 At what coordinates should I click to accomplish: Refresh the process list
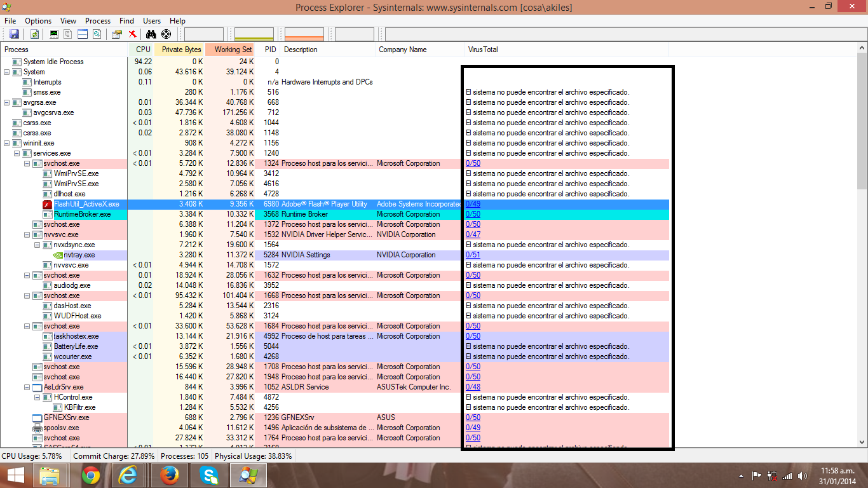point(34,34)
